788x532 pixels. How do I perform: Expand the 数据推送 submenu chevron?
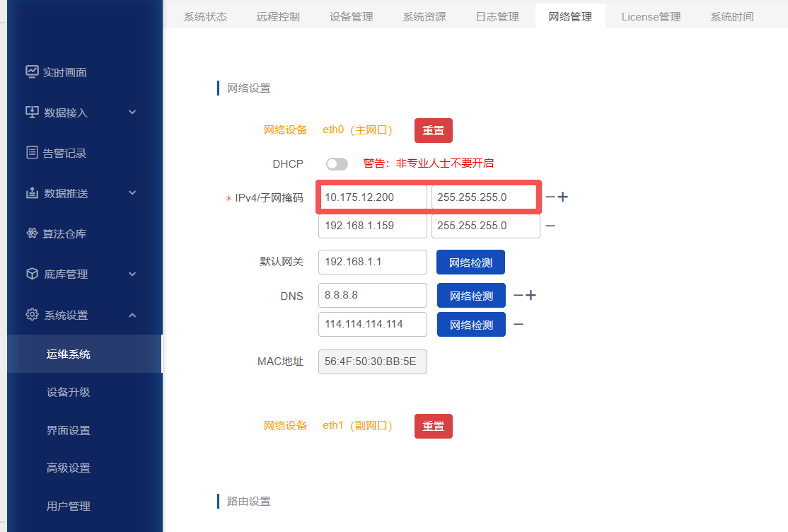pos(132,193)
